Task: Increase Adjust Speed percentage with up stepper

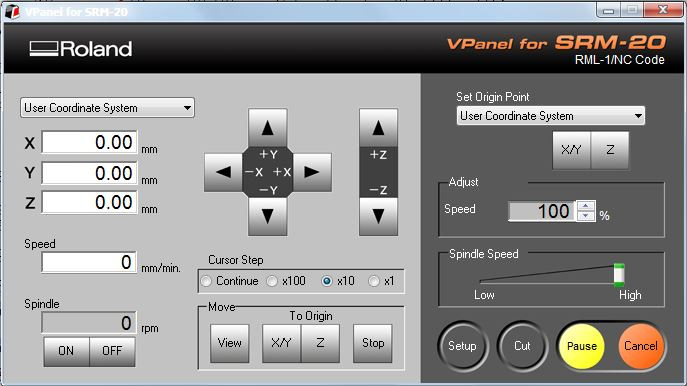Action: coord(586,206)
